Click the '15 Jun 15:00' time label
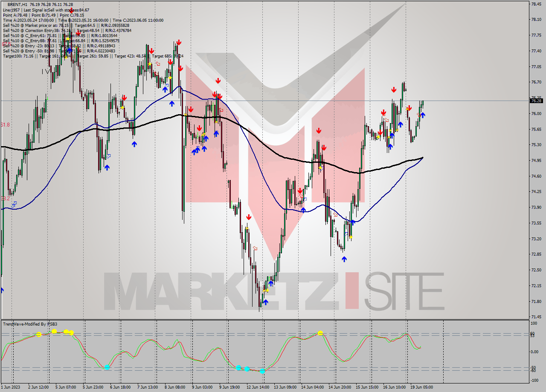Screen dimensions: 546x392 point(367,387)
